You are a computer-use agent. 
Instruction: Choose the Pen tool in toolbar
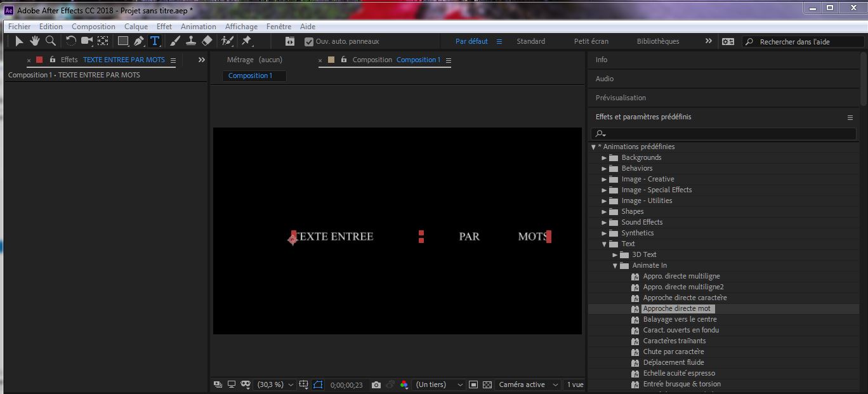(139, 41)
